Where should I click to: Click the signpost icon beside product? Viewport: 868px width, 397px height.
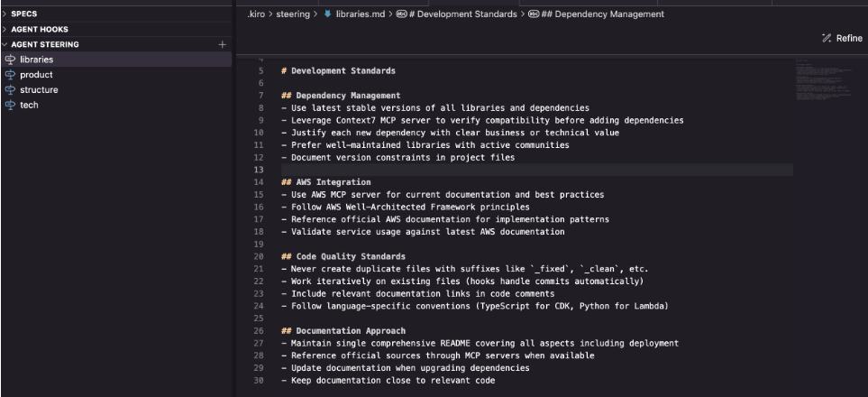[x=10, y=74]
